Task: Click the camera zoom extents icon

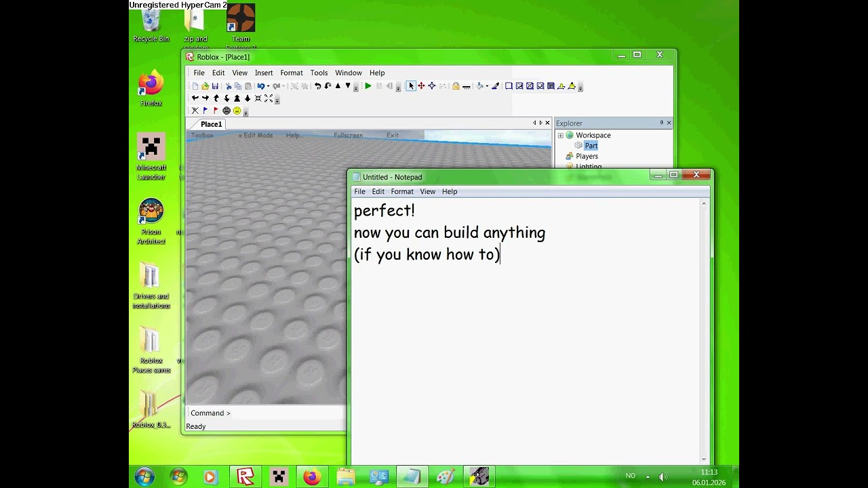Action: coord(269,98)
